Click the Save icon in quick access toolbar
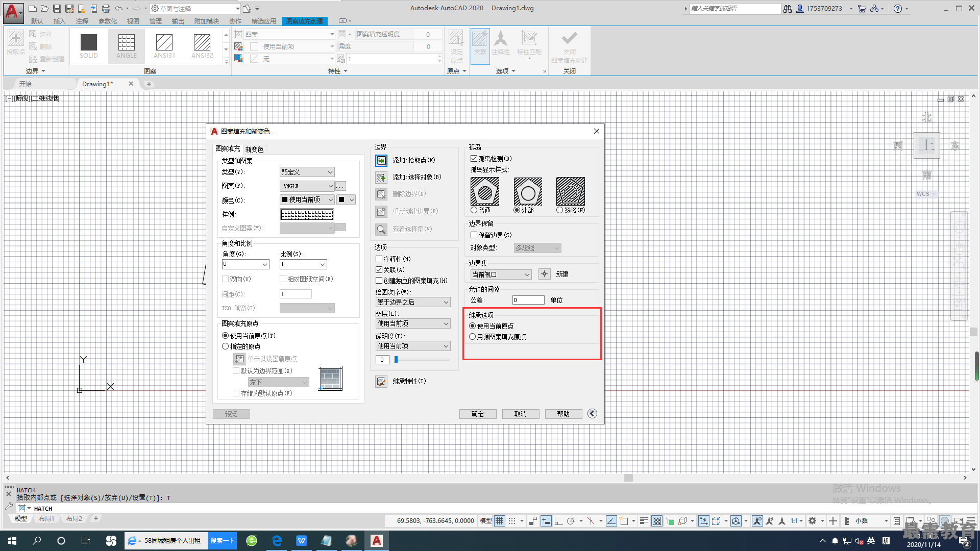980x551 pixels. 57,9
